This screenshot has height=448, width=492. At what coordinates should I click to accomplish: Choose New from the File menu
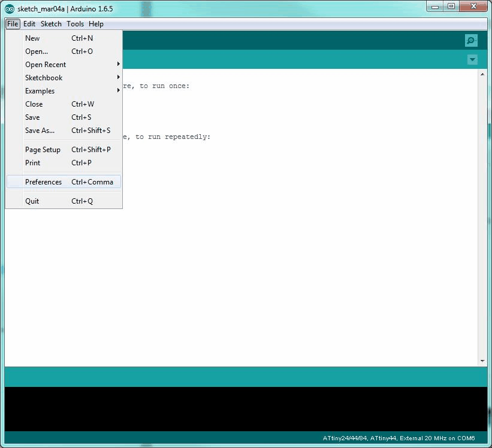pos(64,38)
